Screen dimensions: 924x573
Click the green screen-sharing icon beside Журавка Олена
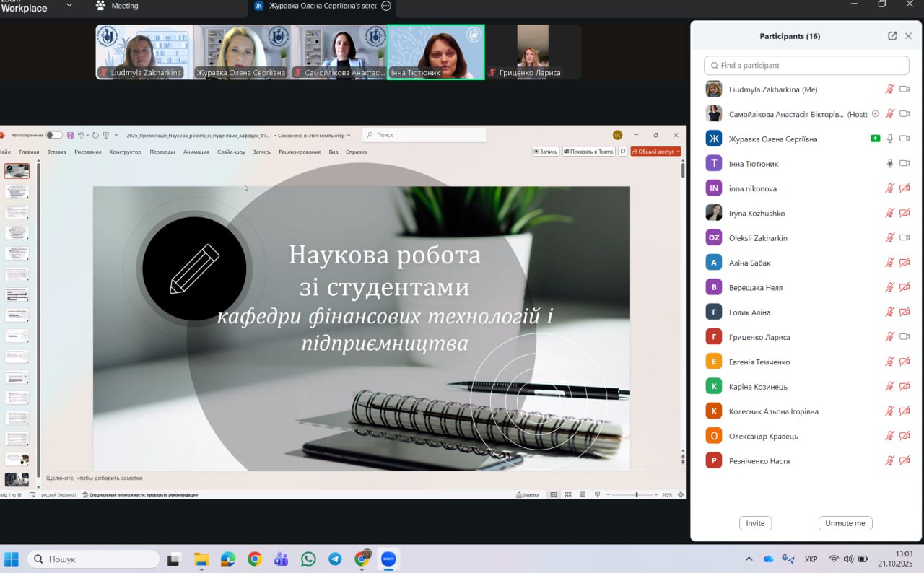click(875, 139)
